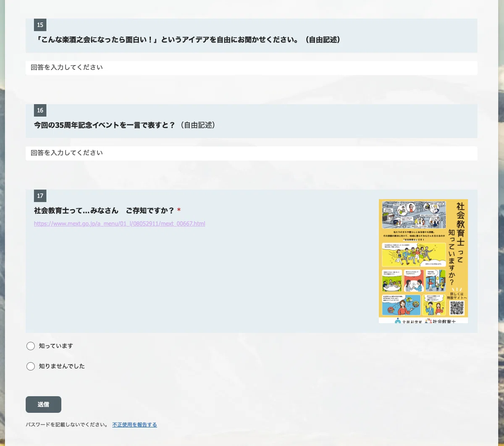The height and width of the screenshot is (446, 504).
Task: Click the パスワードを記載しないでください notice
Action: (x=67, y=425)
